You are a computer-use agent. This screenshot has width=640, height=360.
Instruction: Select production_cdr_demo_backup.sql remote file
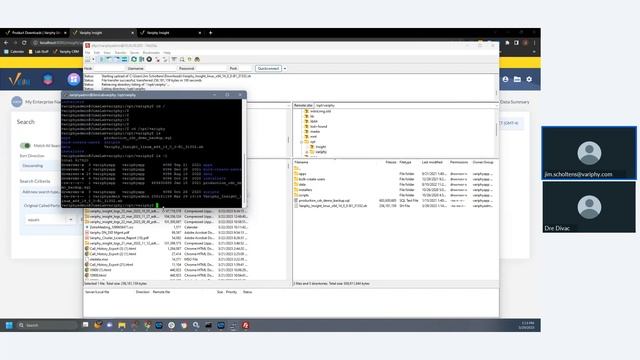click(x=324, y=201)
